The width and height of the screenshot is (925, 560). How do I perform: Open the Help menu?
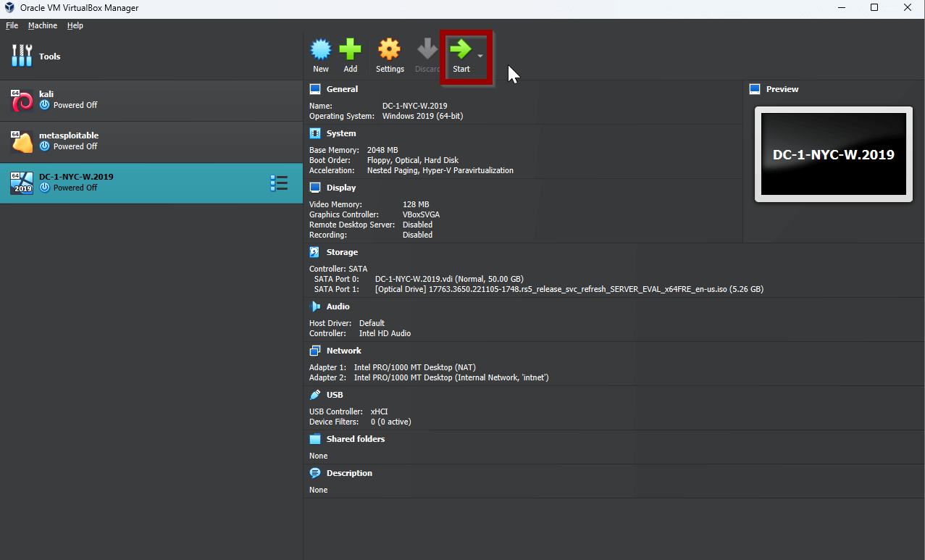pyautogui.click(x=75, y=25)
